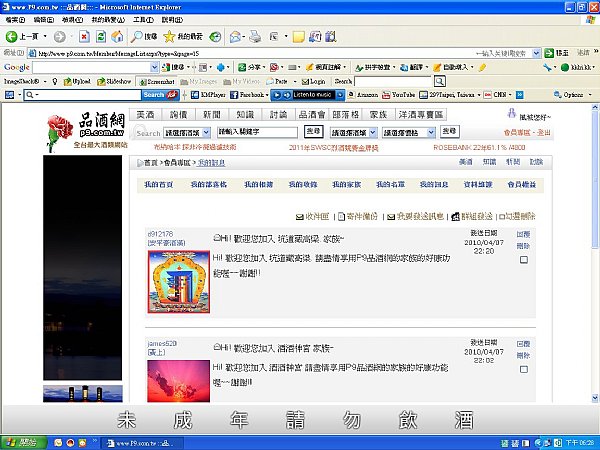Open the address bar dropdown arrow
Image resolution: width=600 pixels, height=450 pixels.
click(x=536, y=53)
